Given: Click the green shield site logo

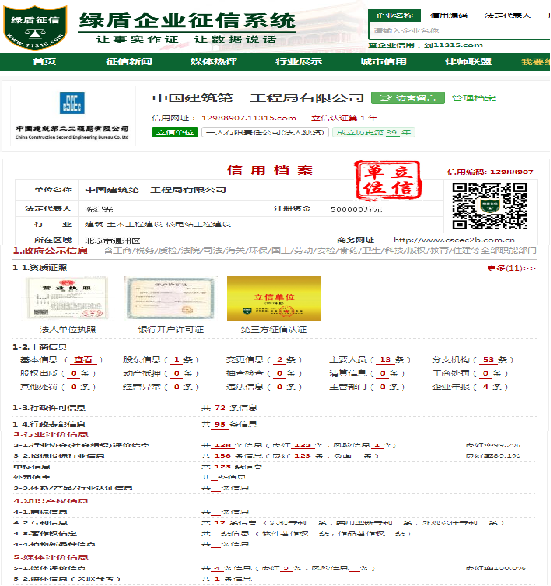Looking at the screenshot, I should click(35, 27).
